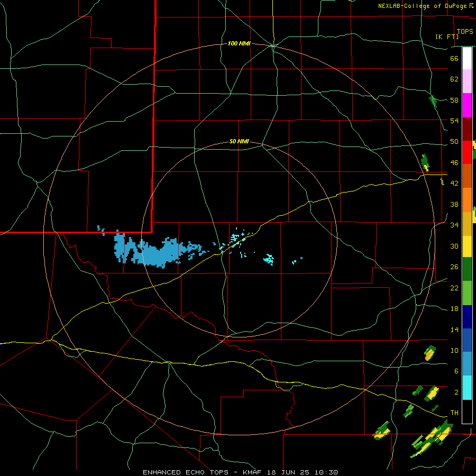The width and height of the screenshot is (476, 476).
Task: Click the yellow-green echo streak at bottom right
Action: [x=432, y=439]
